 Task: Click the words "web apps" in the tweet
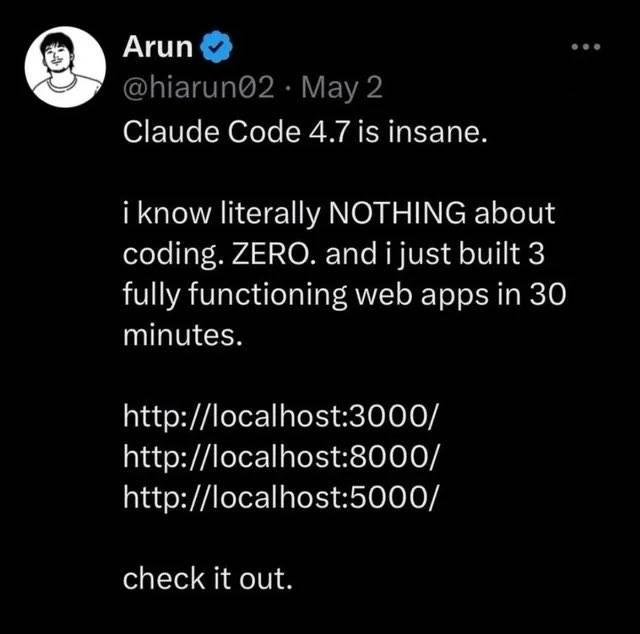tap(422, 296)
